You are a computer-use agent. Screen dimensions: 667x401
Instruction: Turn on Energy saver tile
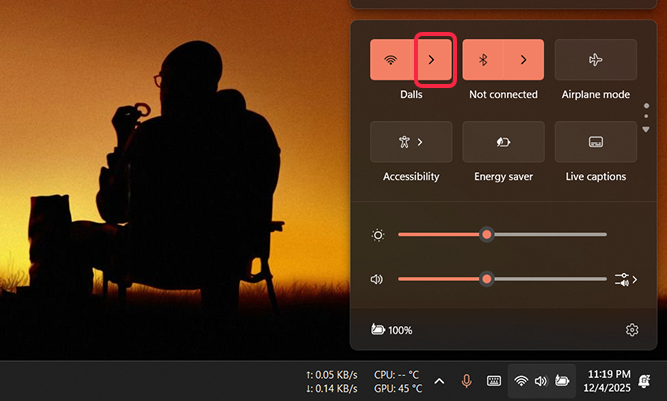tap(503, 142)
